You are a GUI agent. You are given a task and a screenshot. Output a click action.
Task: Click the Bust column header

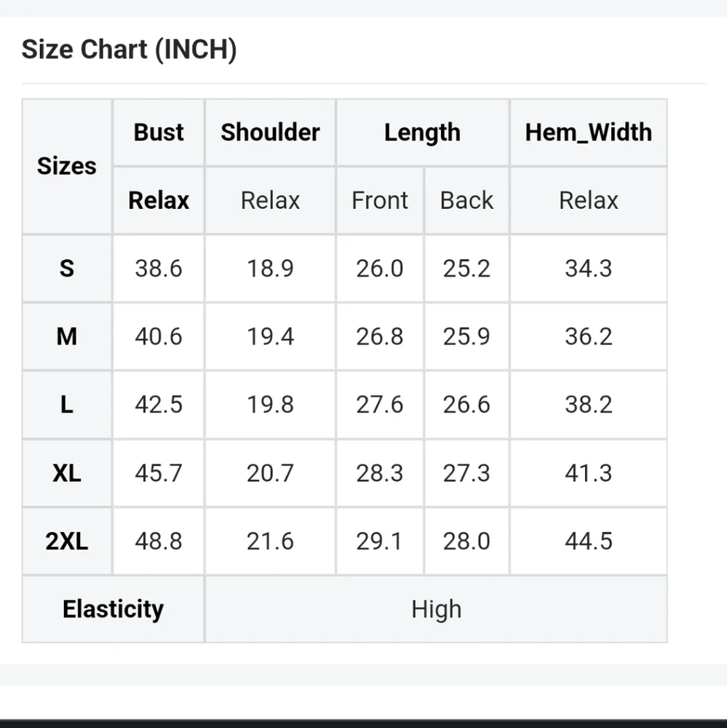click(x=159, y=132)
